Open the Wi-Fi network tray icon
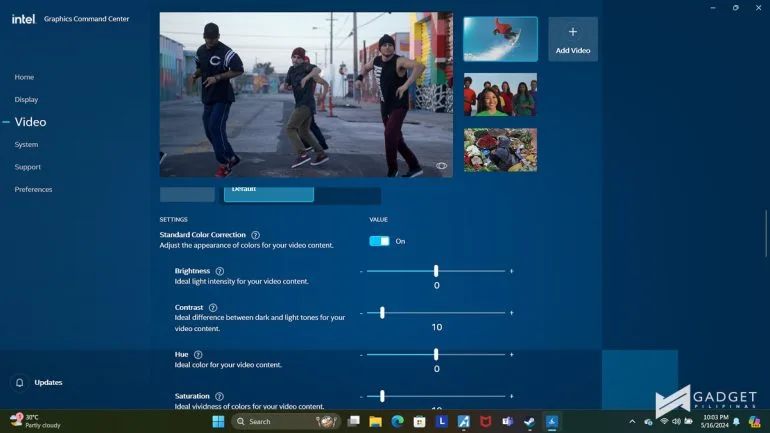The image size is (770, 433). pos(664,422)
